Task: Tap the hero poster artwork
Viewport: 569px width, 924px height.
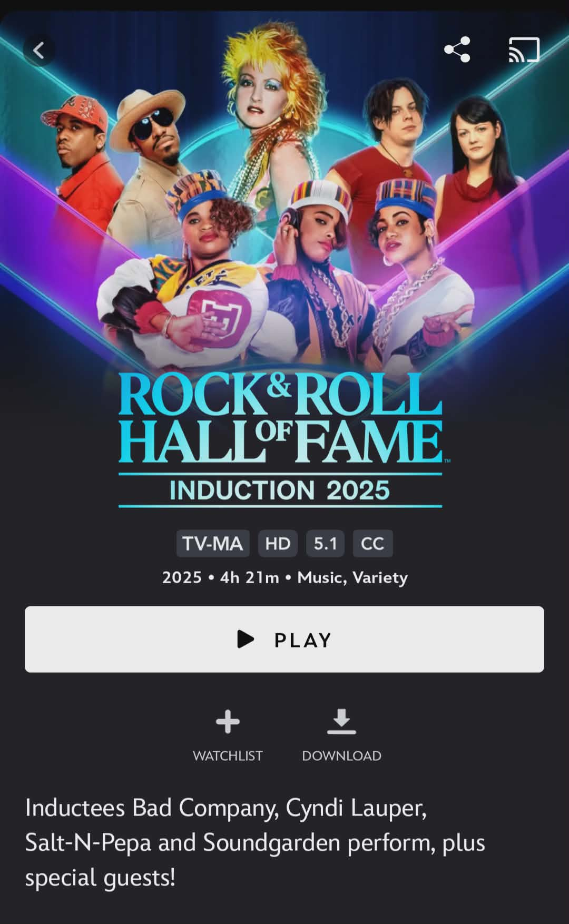Action: tap(284, 195)
